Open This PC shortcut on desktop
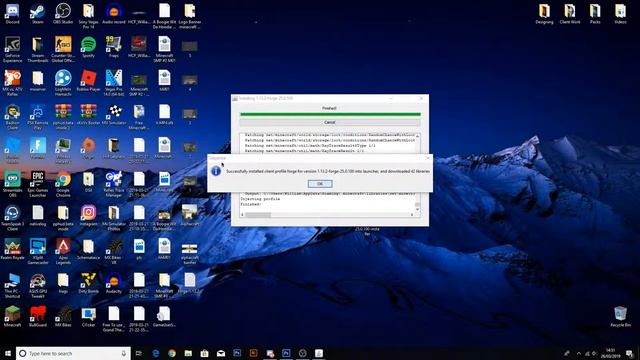The image size is (640, 360). (x=12, y=285)
